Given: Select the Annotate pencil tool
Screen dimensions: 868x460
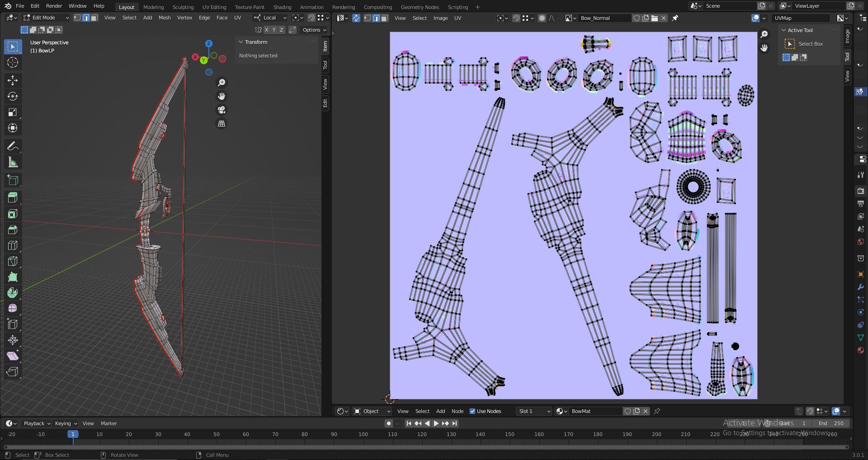Looking at the screenshot, I should coord(13,146).
